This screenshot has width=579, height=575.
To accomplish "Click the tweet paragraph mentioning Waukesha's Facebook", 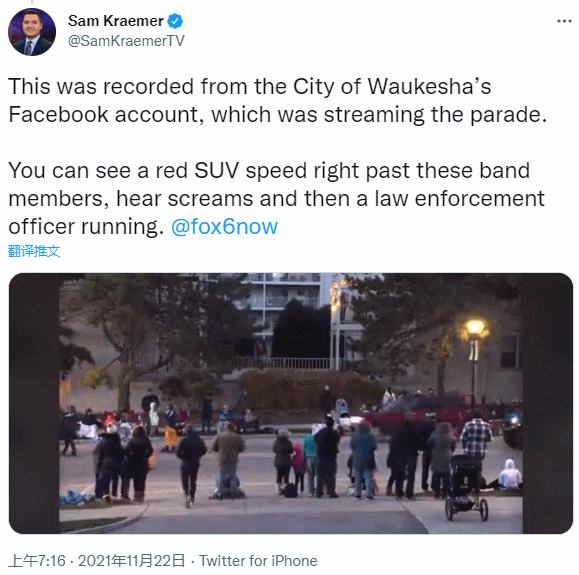I will tap(277, 100).
